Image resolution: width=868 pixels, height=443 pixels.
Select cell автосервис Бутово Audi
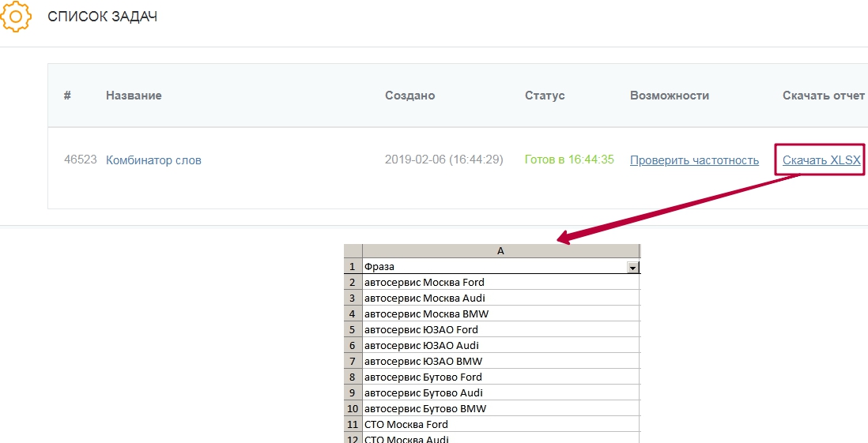[500, 392]
